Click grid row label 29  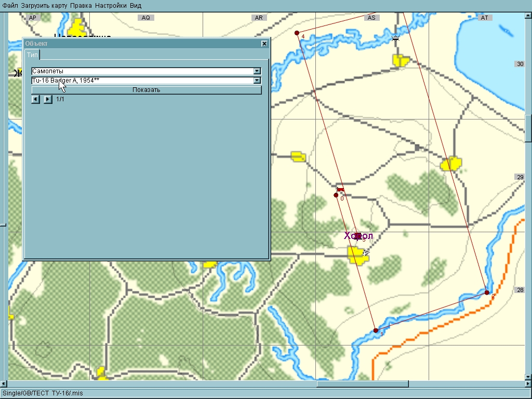point(520,177)
